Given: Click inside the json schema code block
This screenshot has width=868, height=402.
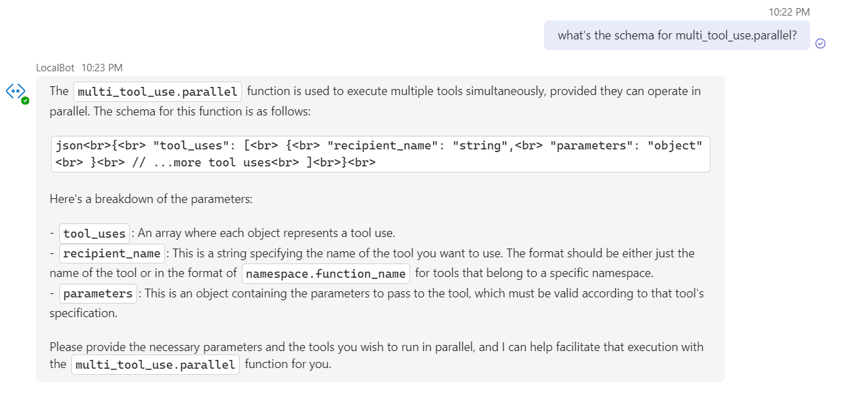Looking at the screenshot, I should tap(380, 154).
